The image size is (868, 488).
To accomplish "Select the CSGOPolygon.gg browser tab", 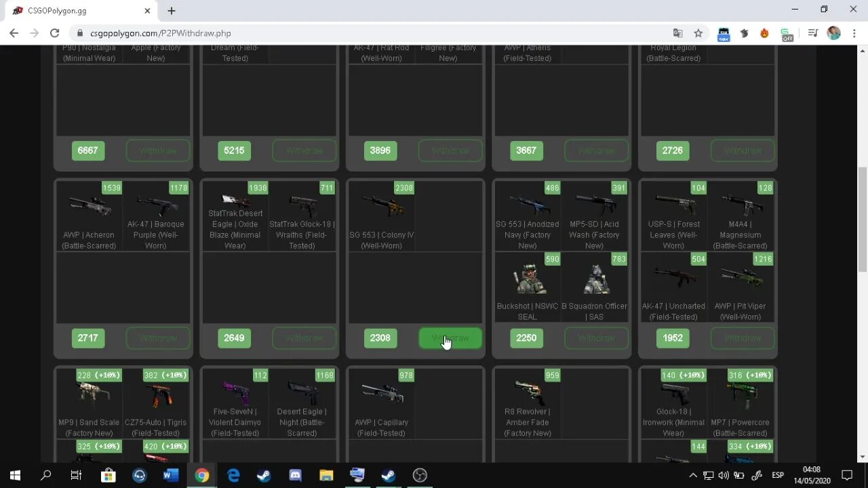I will click(x=81, y=11).
